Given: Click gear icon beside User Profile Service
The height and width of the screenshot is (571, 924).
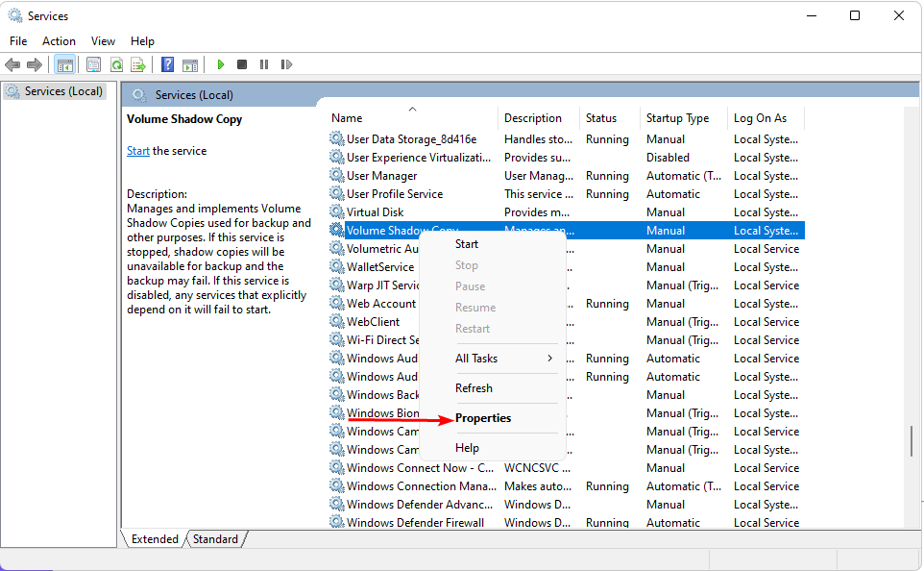Looking at the screenshot, I should (x=336, y=193).
